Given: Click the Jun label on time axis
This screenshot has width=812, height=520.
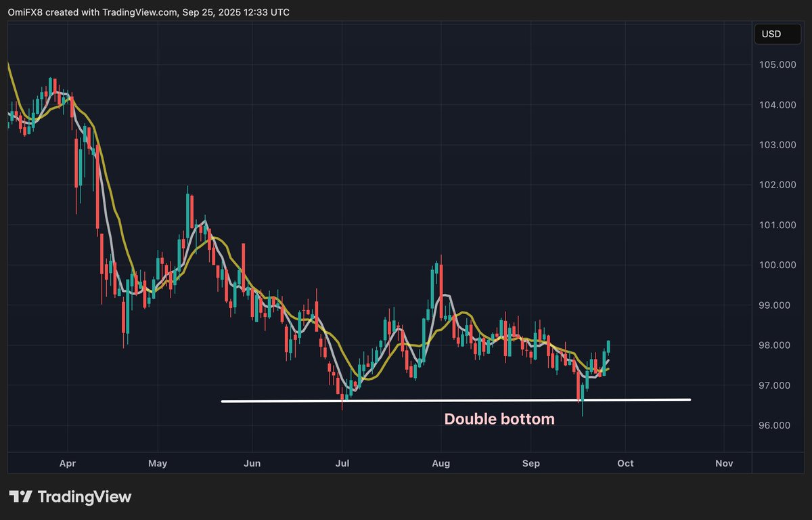Looking at the screenshot, I should 252,464.
